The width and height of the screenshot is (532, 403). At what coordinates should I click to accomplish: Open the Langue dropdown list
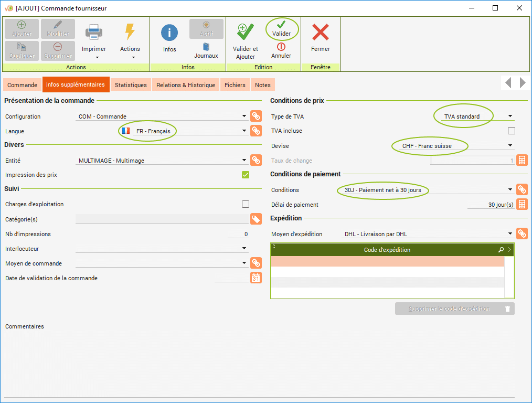[244, 131]
